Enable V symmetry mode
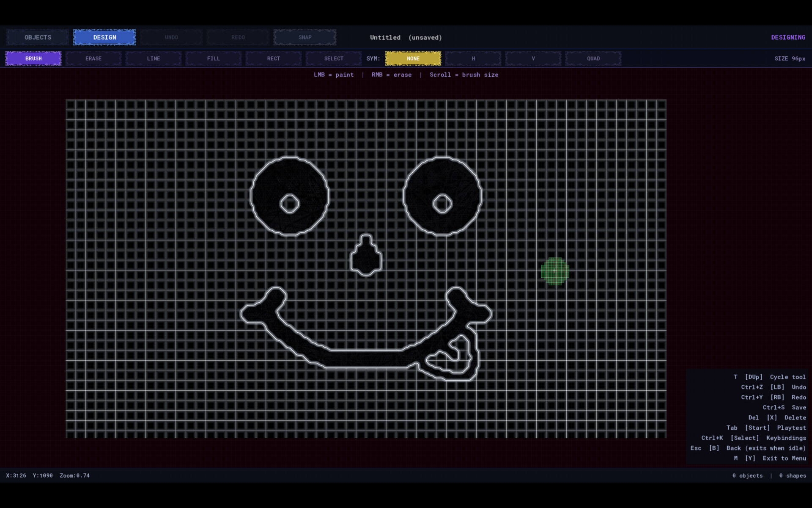The width and height of the screenshot is (812, 508). coord(533,58)
